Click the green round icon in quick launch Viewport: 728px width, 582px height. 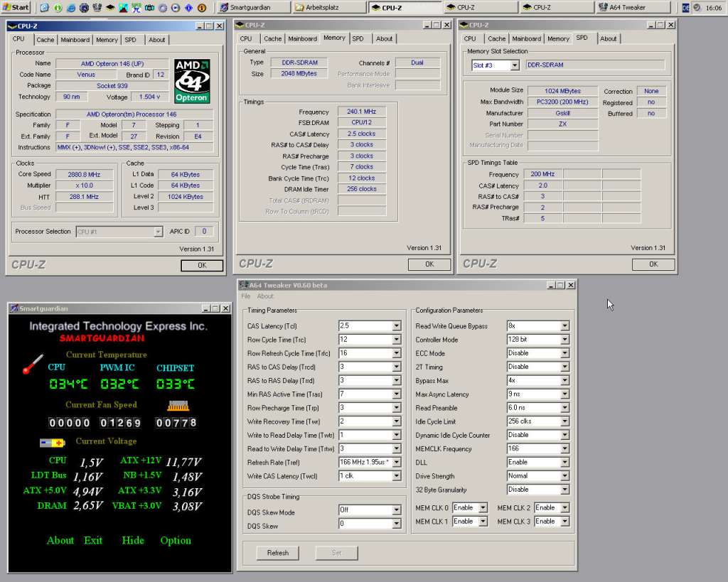click(58, 7)
